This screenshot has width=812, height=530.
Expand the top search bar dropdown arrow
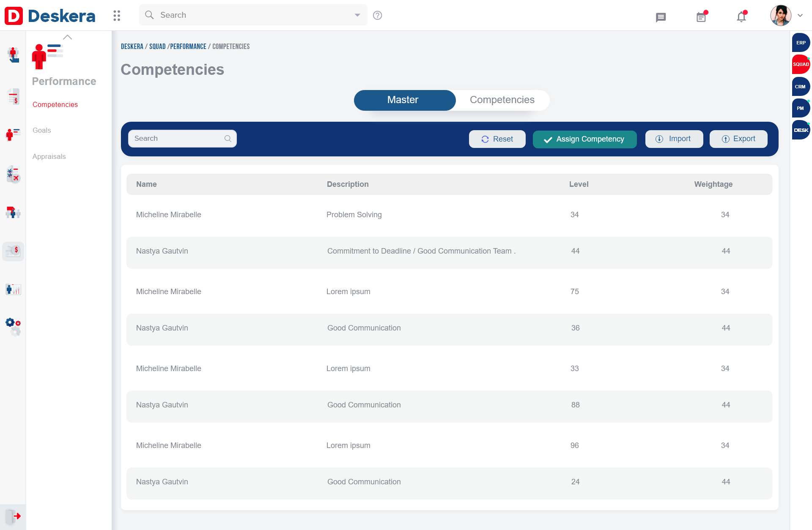[357, 15]
